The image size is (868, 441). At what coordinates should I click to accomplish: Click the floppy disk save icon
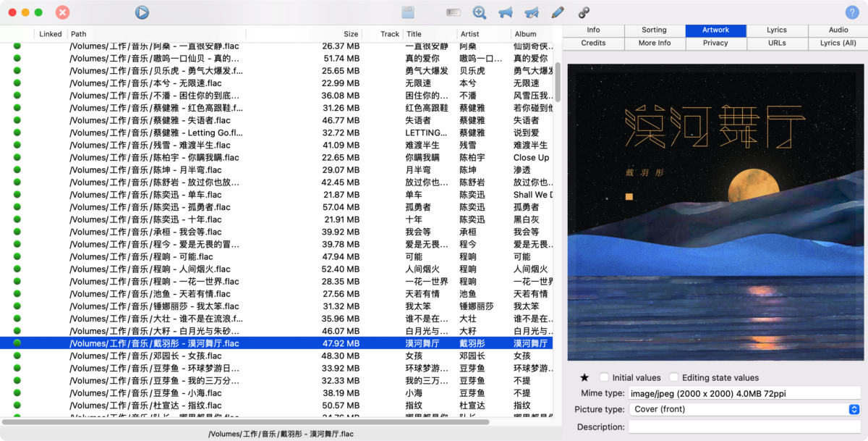pyautogui.click(x=408, y=12)
